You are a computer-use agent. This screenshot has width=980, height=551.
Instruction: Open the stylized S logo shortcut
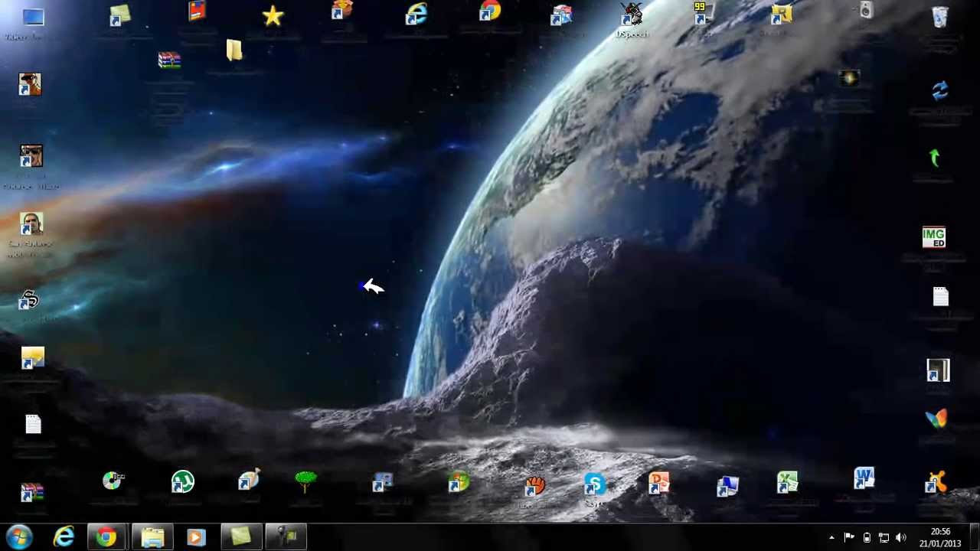coord(28,300)
